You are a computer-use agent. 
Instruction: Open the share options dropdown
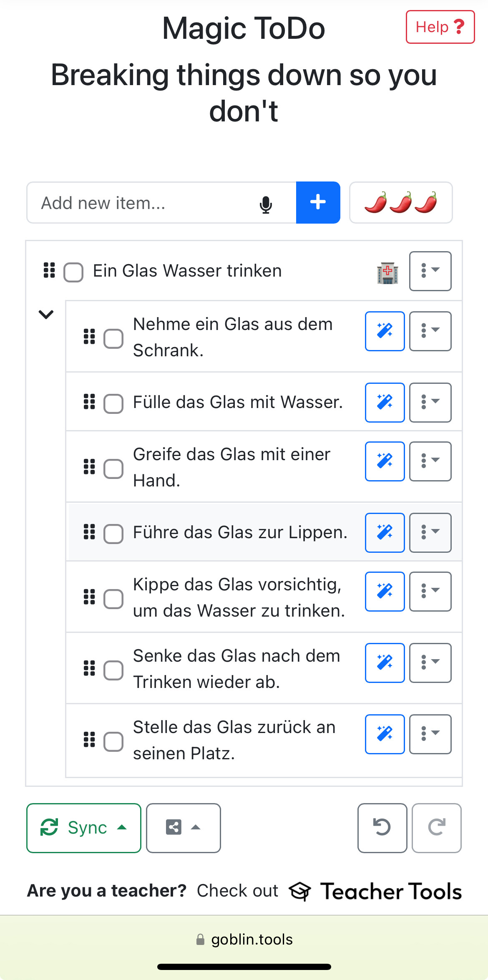coord(184,828)
